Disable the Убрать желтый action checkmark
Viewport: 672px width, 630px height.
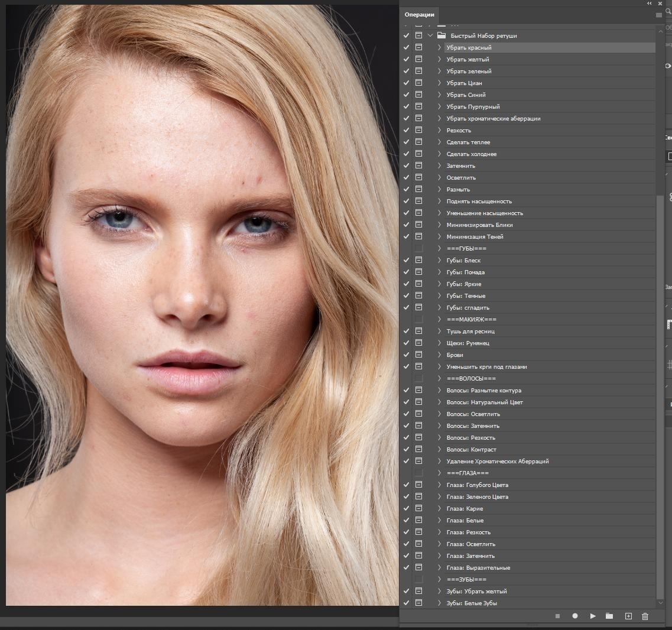(406, 59)
